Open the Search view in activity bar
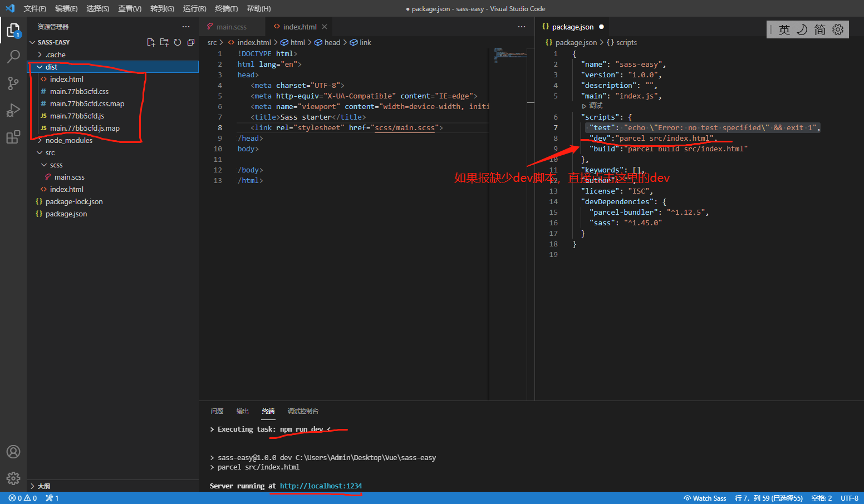Screen dimensions: 864x504 (x=13, y=56)
